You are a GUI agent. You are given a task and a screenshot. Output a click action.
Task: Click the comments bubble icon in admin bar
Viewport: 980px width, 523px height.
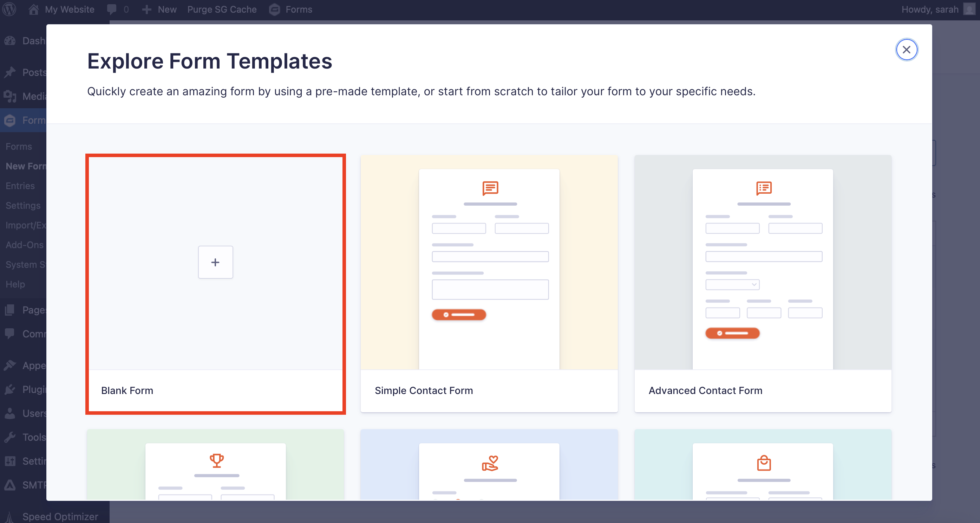(x=112, y=9)
